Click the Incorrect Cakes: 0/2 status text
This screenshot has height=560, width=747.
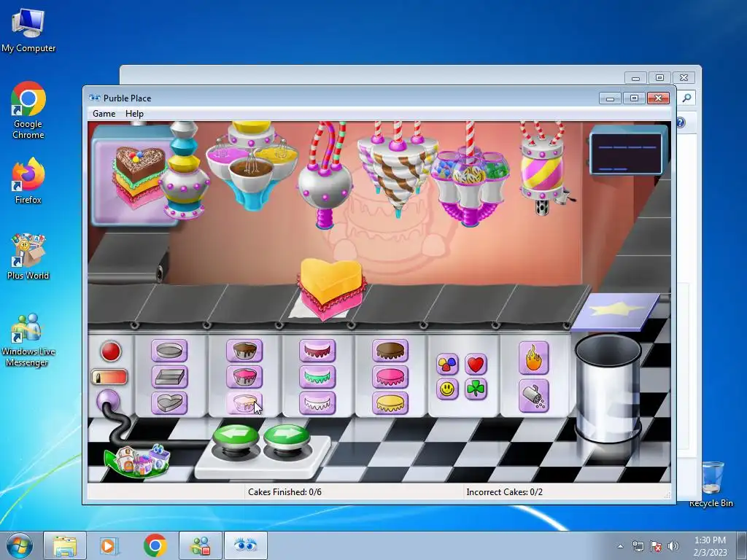point(505,492)
